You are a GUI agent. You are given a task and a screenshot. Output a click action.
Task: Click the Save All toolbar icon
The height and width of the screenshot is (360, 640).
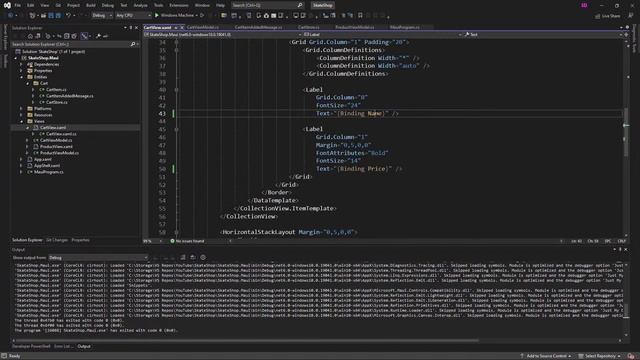coord(58,16)
